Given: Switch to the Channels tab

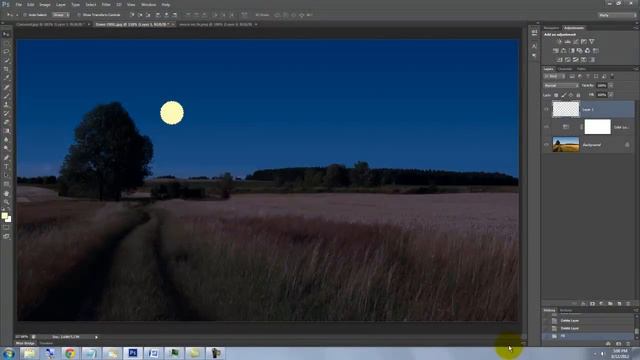Looking at the screenshot, I should 565,69.
